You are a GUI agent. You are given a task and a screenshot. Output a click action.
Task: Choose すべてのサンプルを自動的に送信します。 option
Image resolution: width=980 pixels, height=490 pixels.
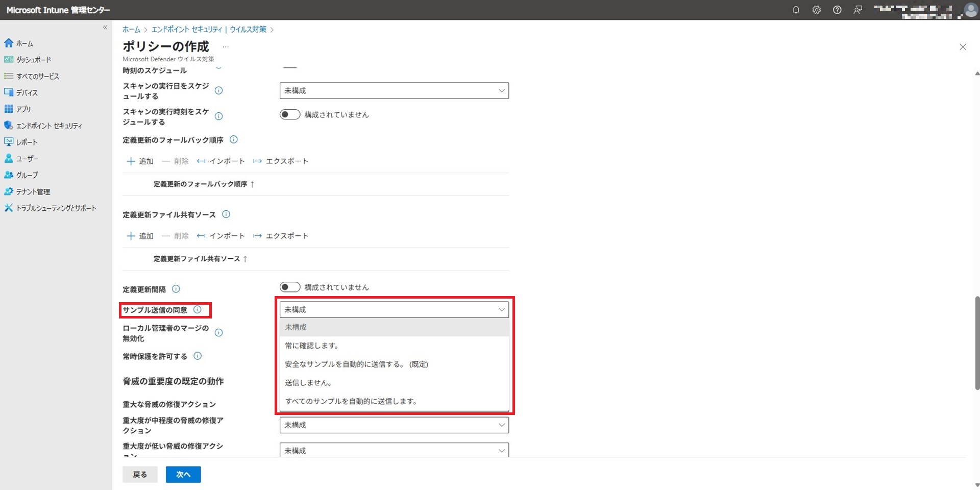click(351, 401)
